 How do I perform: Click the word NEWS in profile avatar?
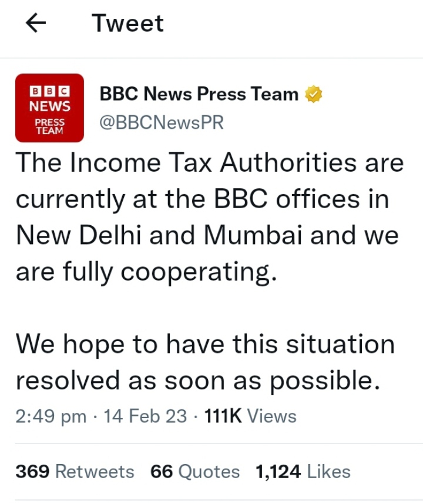tap(50, 106)
